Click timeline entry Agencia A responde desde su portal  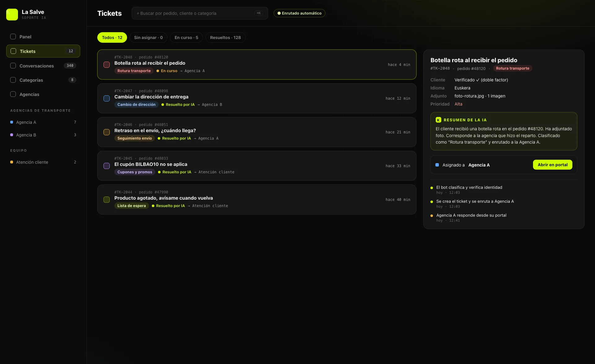coord(471,215)
